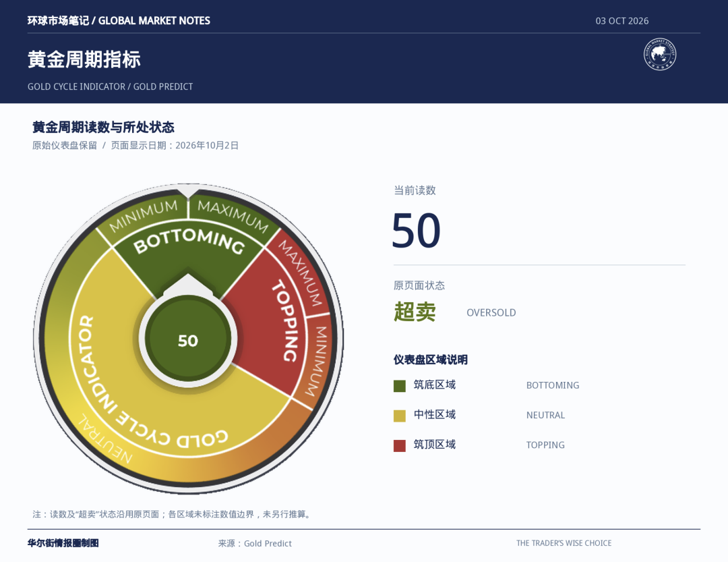The image size is (728, 562).
Task: Click the yellow 中性区域 legend swatch
Action: (399, 416)
